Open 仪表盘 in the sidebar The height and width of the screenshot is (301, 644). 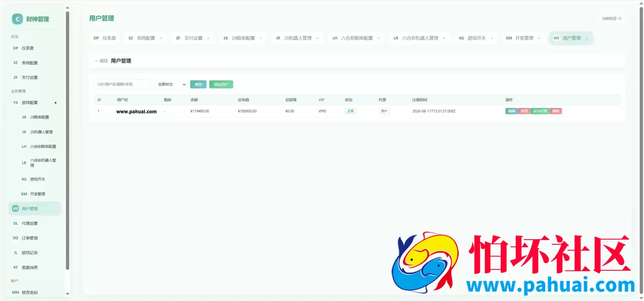tap(35, 48)
